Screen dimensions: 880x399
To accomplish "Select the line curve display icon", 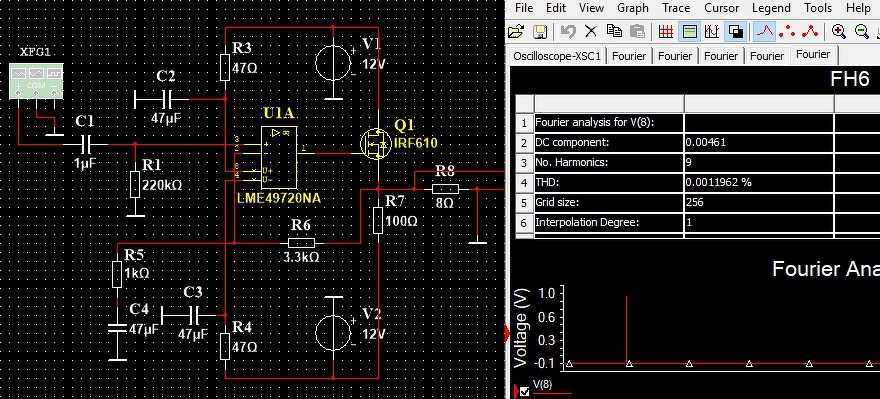I will pyautogui.click(x=763, y=31).
